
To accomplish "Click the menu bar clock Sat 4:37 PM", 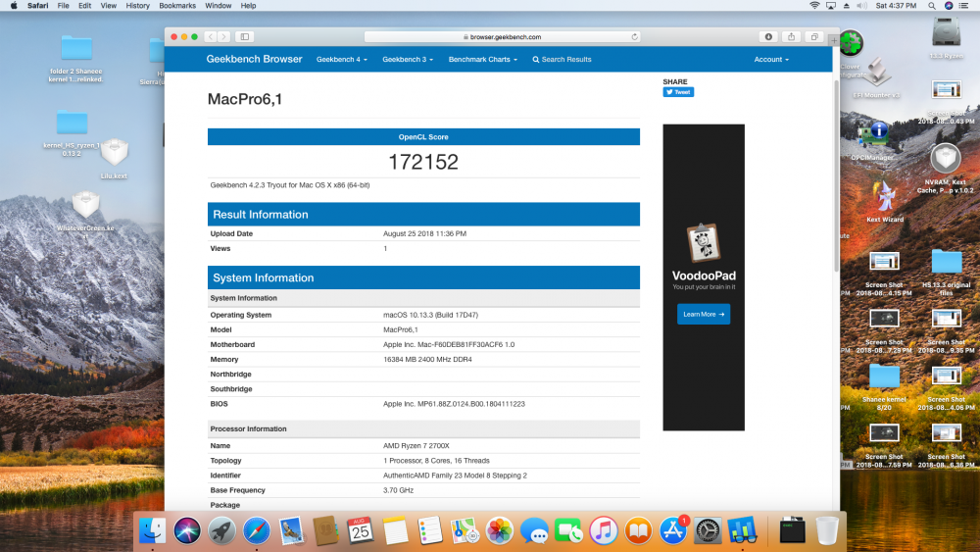I will [896, 6].
